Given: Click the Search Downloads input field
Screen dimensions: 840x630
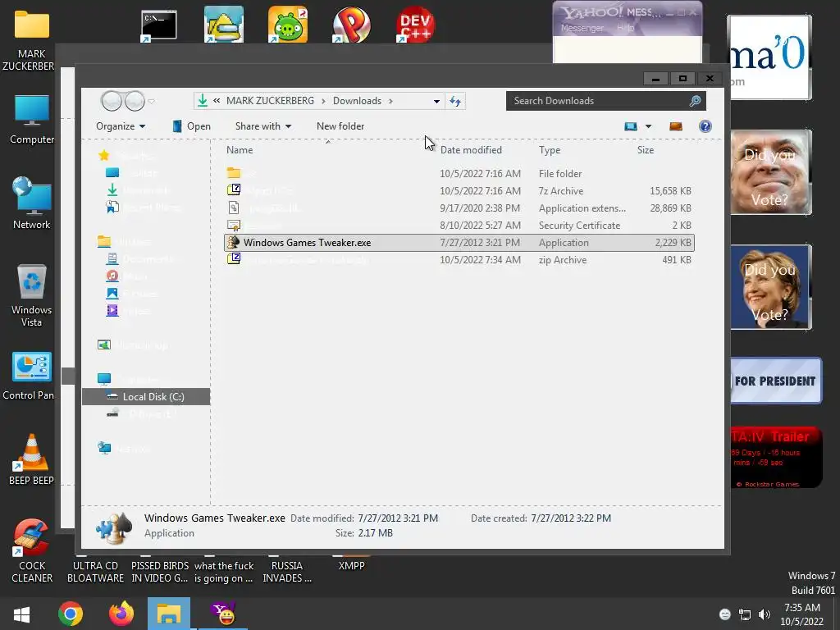Looking at the screenshot, I should pos(597,101).
